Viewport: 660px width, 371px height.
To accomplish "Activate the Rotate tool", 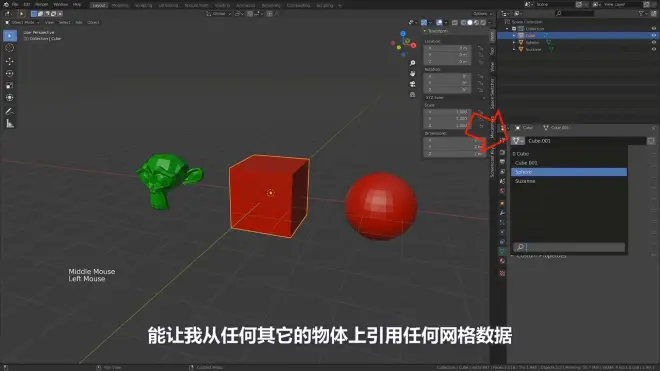I will 10,73.
